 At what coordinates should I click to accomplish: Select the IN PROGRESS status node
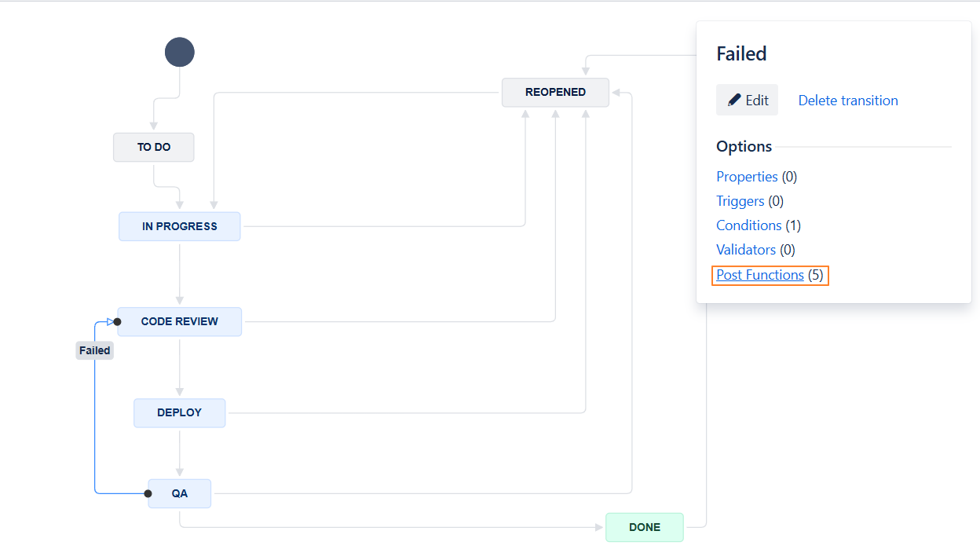180,226
